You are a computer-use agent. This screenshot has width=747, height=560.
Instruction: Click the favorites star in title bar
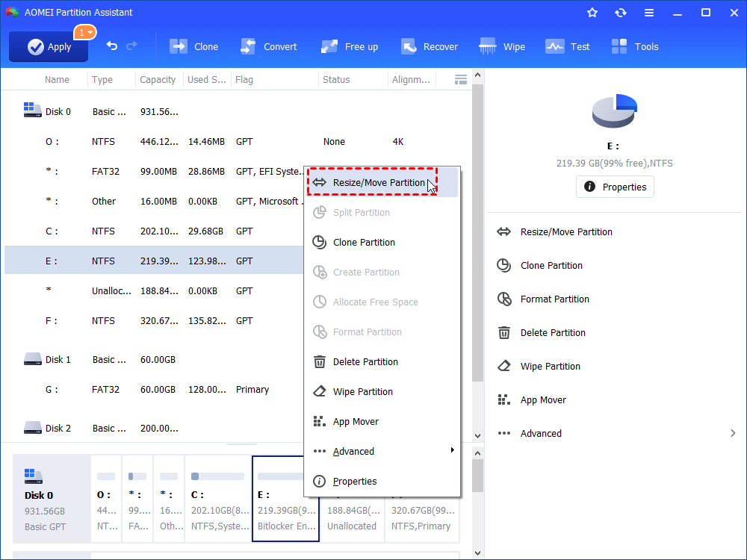(x=592, y=13)
